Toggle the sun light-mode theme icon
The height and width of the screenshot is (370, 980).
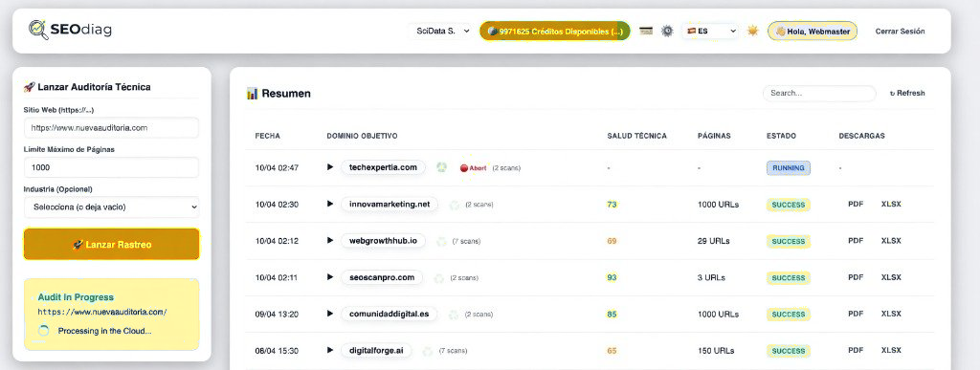[x=752, y=31]
